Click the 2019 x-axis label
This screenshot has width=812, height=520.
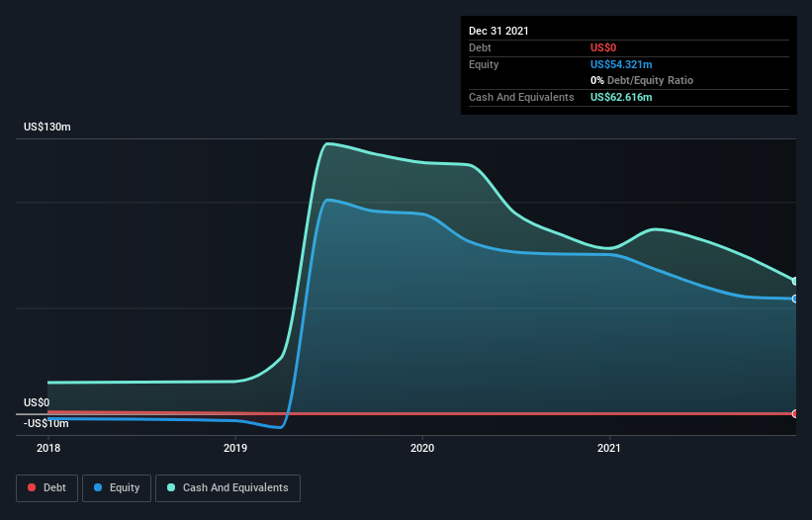click(235, 448)
